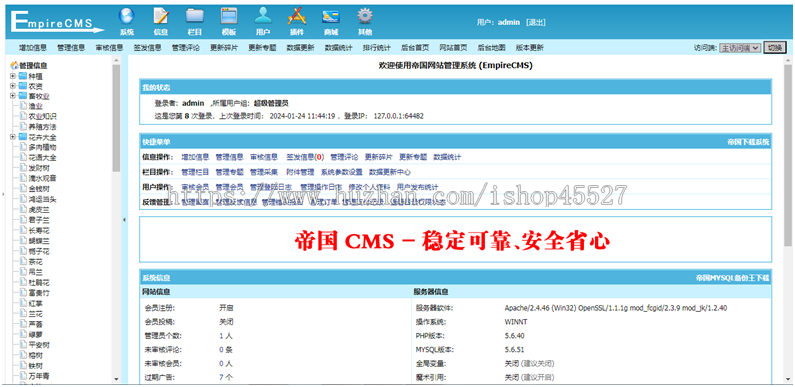This screenshot has height=387, width=795.
Task: Click the 切换 button
Action: point(775,48)
